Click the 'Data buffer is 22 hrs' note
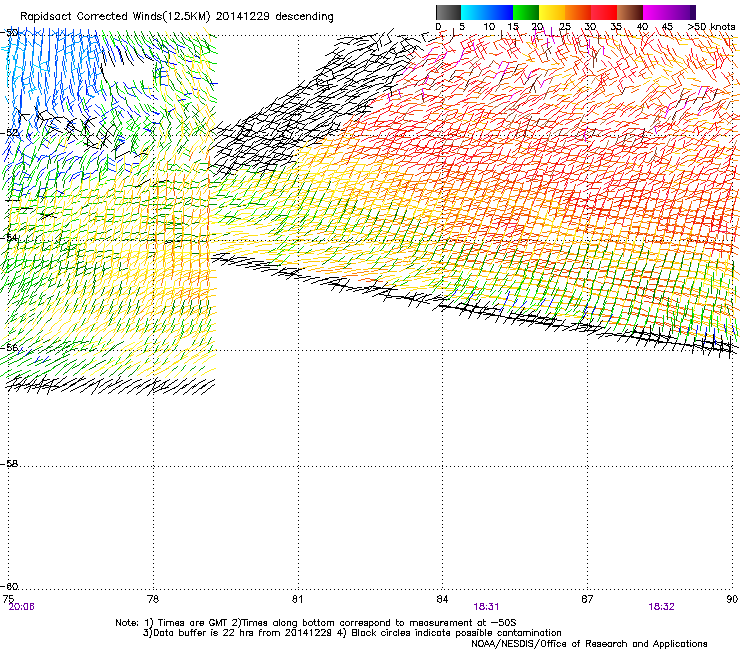The image size is (740, 650). [x=352, y=633]
